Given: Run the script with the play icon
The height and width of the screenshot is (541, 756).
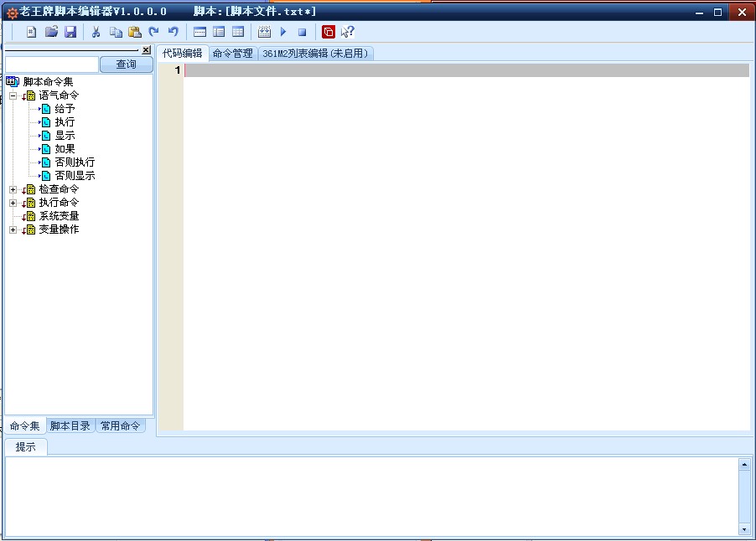Looking at the screenshot, I should tap(283, 32).
